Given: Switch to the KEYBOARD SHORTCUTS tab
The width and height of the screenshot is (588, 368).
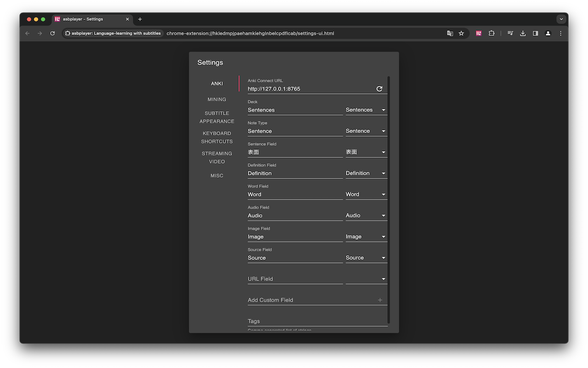Looking at the screenshot, I should coord(217,138).
